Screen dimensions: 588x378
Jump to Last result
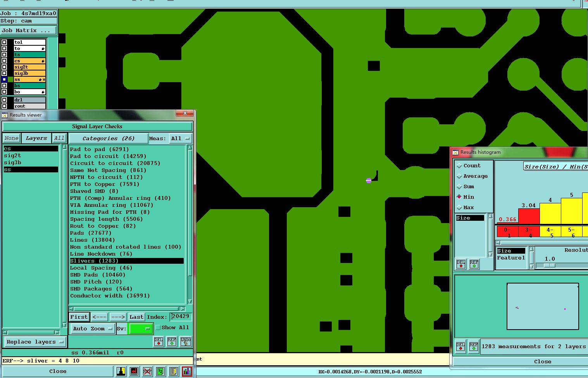(136, 317)
